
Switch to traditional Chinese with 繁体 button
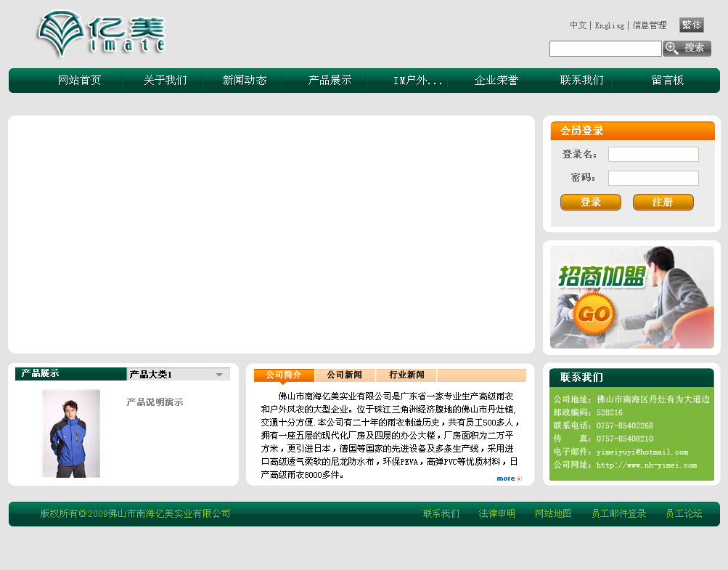click(x=691, y=25)
